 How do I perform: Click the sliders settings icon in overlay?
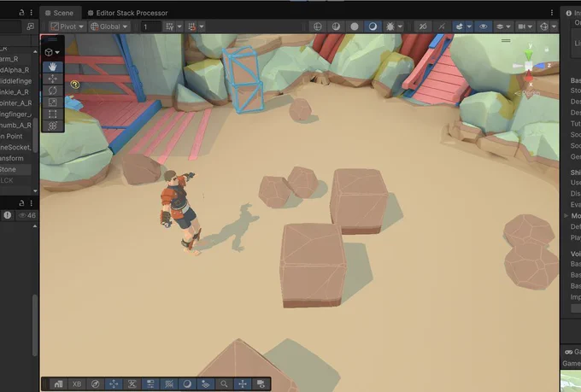[150, 383]
